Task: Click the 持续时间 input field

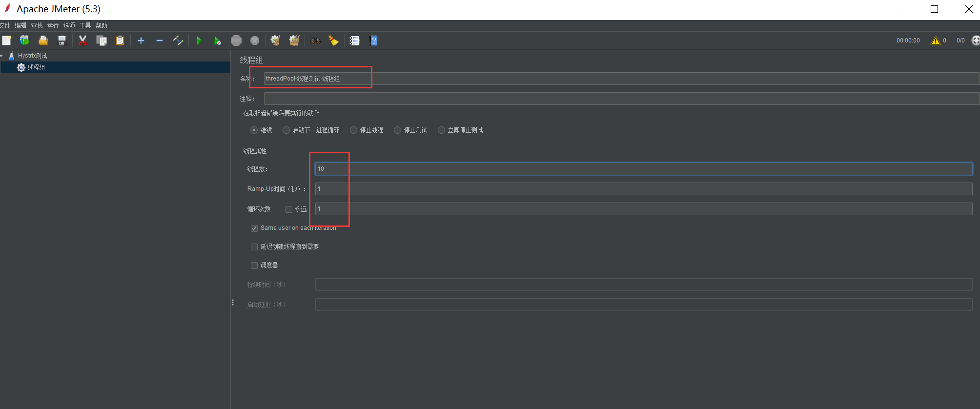Action: click(x=644, y=285)
